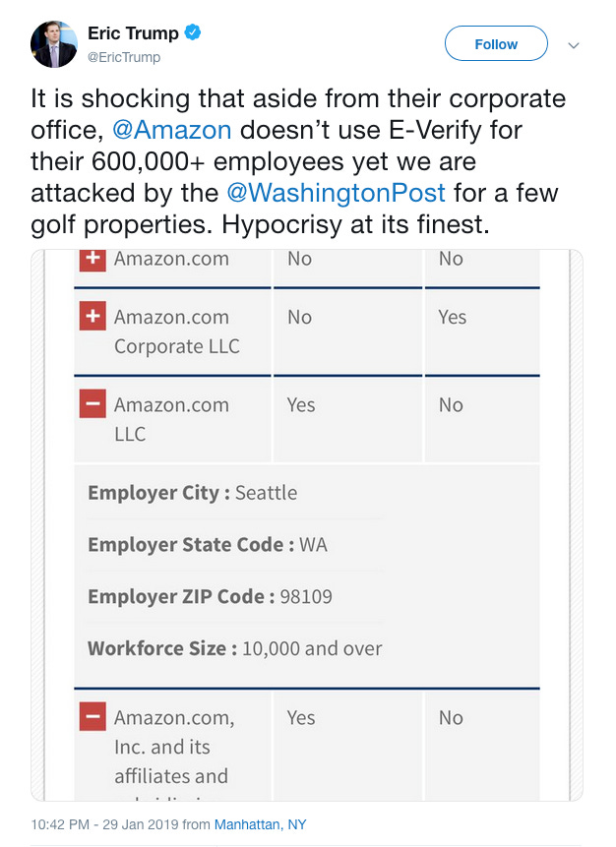Viewport: 616px width, 847px height.
Task: Click the Employer ZIP Code 98109 detail
Action: [210, 596]
